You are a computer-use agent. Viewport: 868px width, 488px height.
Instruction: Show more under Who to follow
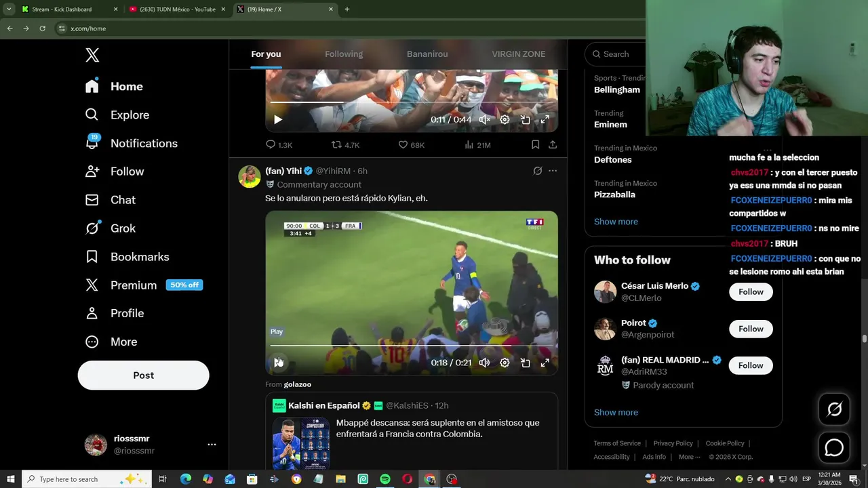616,412
